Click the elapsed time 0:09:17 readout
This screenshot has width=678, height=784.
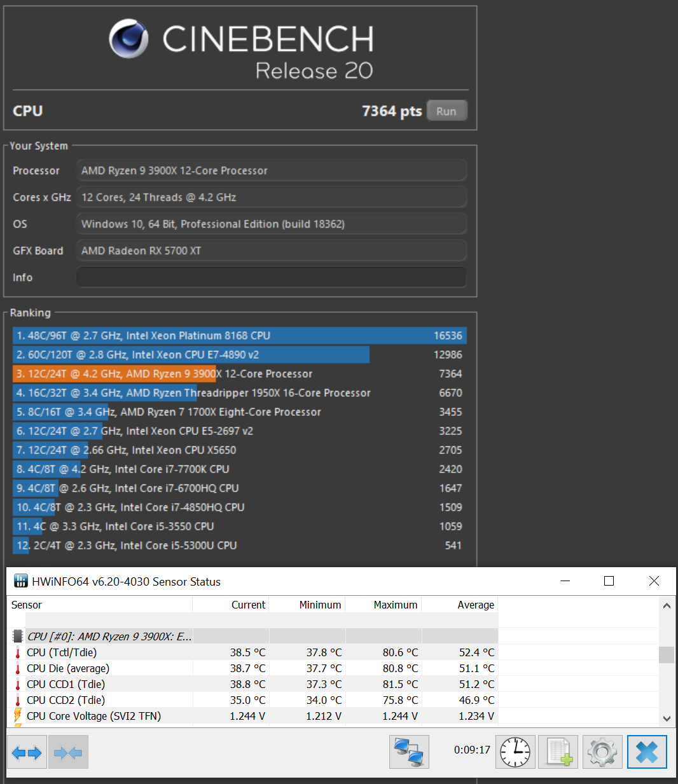(472, 750)
